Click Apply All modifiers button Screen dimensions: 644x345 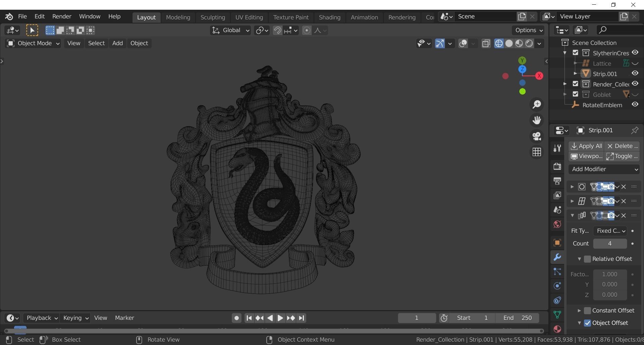click(x=586, y=146)
